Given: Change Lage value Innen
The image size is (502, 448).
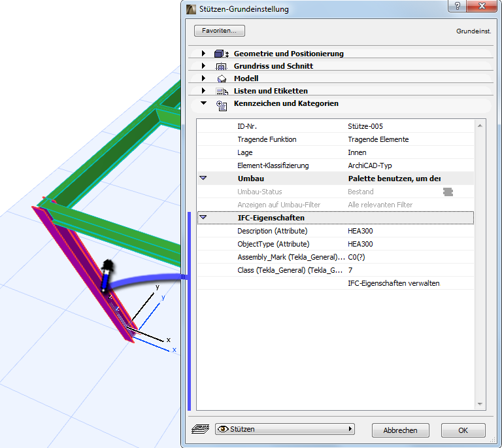Looking at the screenshot, I should (357, 152).
